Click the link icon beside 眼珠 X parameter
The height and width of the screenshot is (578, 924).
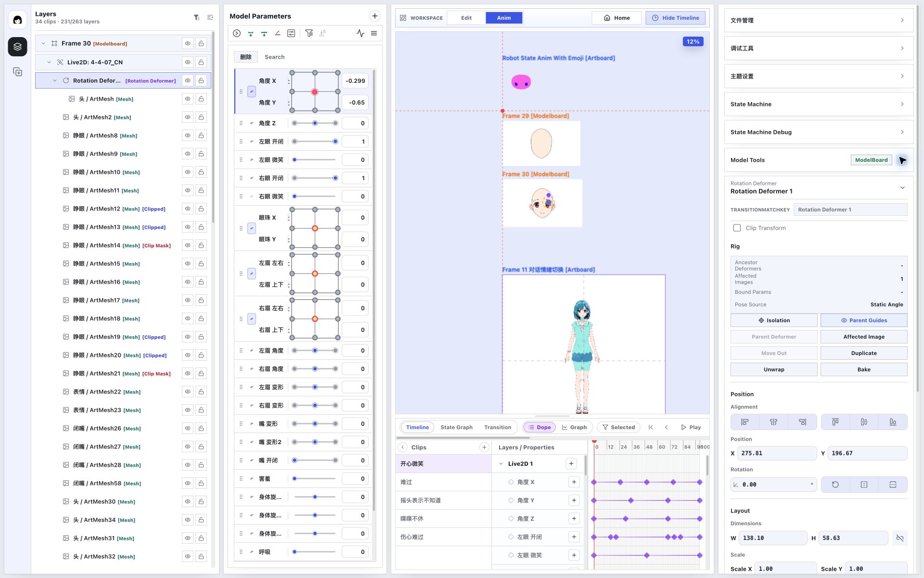(x=252, y=228)
